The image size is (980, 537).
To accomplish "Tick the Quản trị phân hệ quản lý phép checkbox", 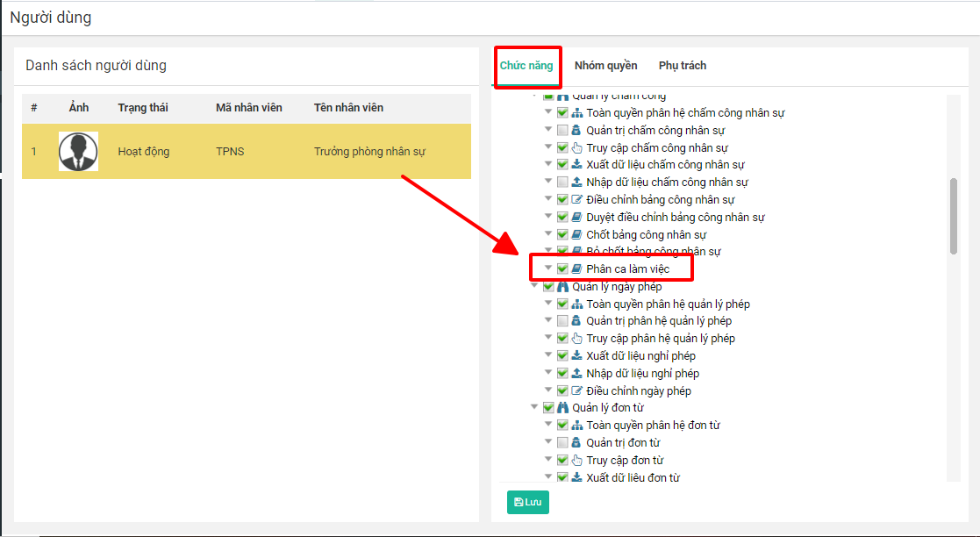I will tap(562, 321).
